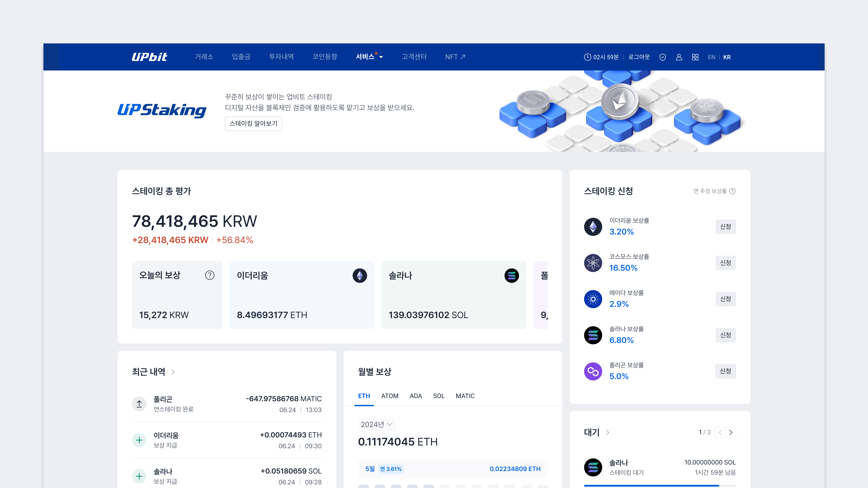Click the 솔라나 staking wait progress bar

(660, 486)
